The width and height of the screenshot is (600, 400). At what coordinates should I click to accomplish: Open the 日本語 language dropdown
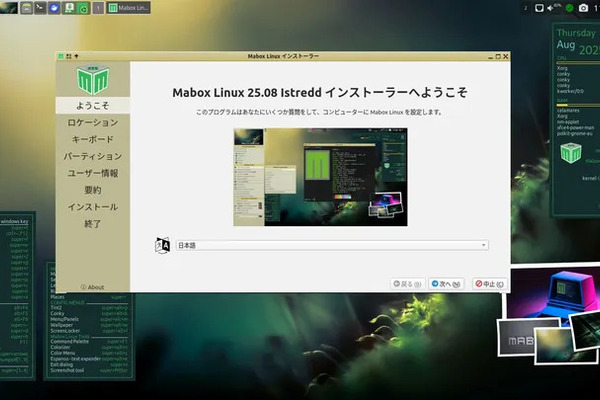330,244
